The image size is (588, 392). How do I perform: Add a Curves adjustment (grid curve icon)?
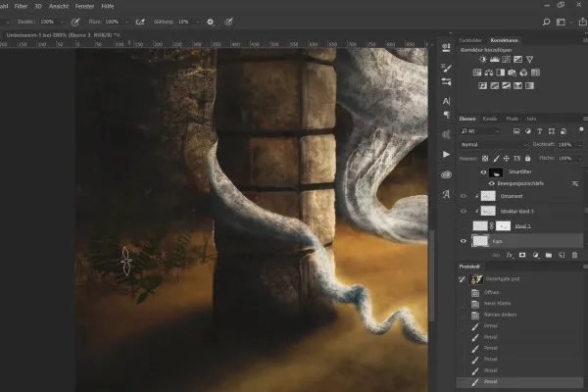pos(507,59)
